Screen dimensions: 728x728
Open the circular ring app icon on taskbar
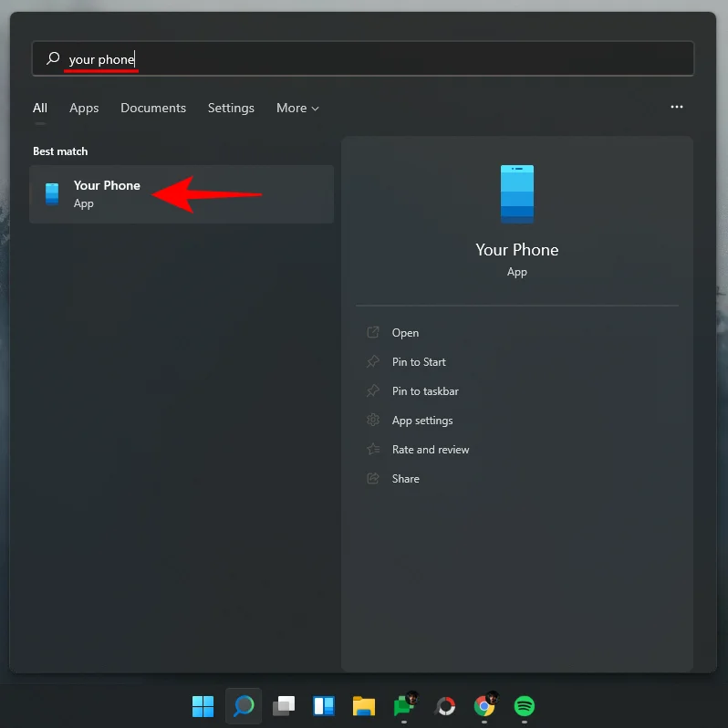coord(446,706)
